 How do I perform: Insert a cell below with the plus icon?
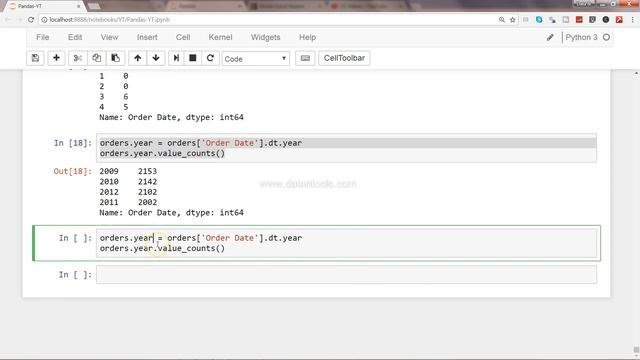(56, 58)
